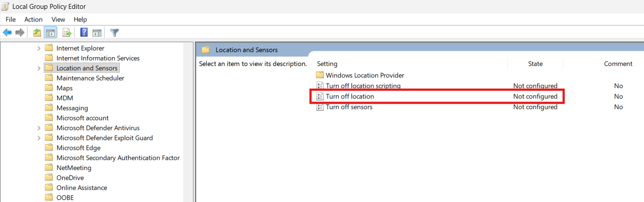The image size is (644, 202).
Task: Click the Turn off location scripting policy icon
Action: click(320, 85)
